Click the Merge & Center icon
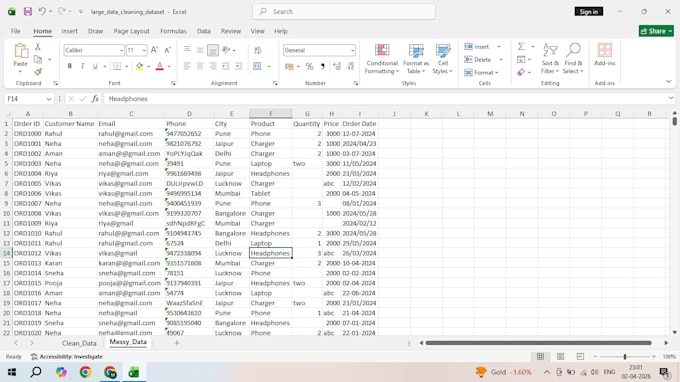The height and width of the screenshot is (382, 680). [x=257, y=66]
